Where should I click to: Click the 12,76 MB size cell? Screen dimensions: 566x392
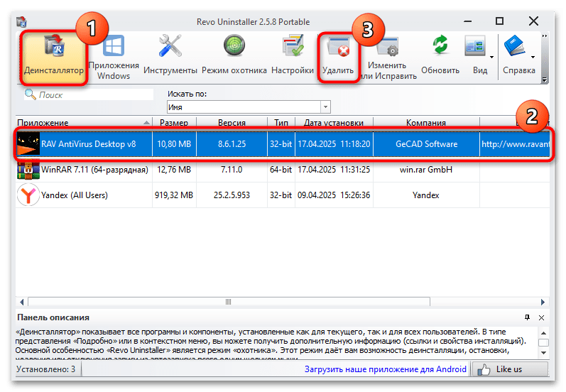click(x=174, y=169)
